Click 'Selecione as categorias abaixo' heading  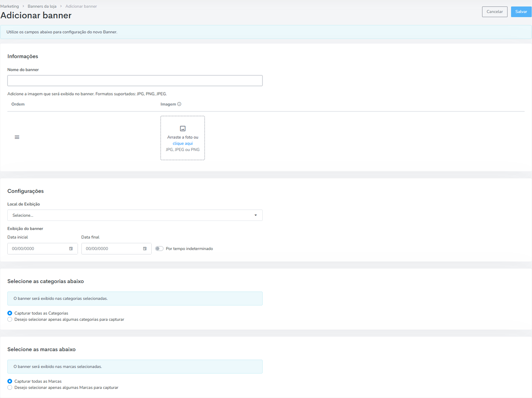click(x=45, y=281)
